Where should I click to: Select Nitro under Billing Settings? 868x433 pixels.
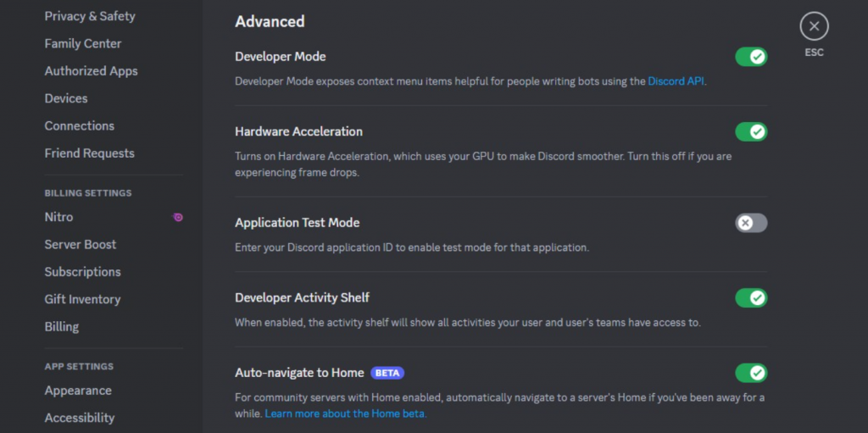pos(59,217)
